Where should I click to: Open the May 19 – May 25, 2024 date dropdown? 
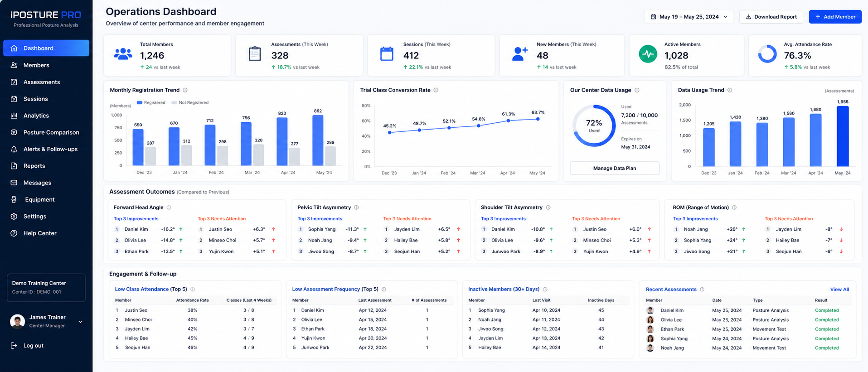(x=689, y=17)
